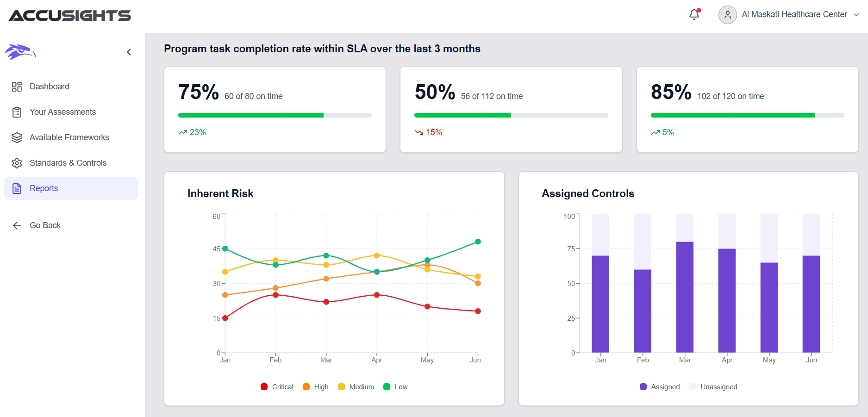Toggle the Critical series in Inherent Risk legend
The image size is (868, 417).
276,386
